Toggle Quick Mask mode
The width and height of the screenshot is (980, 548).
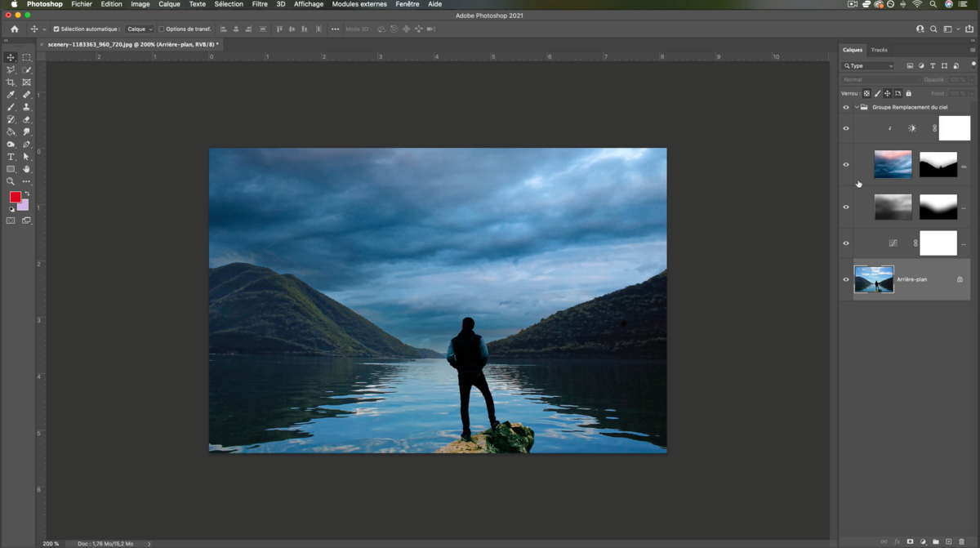pos(11,221)
